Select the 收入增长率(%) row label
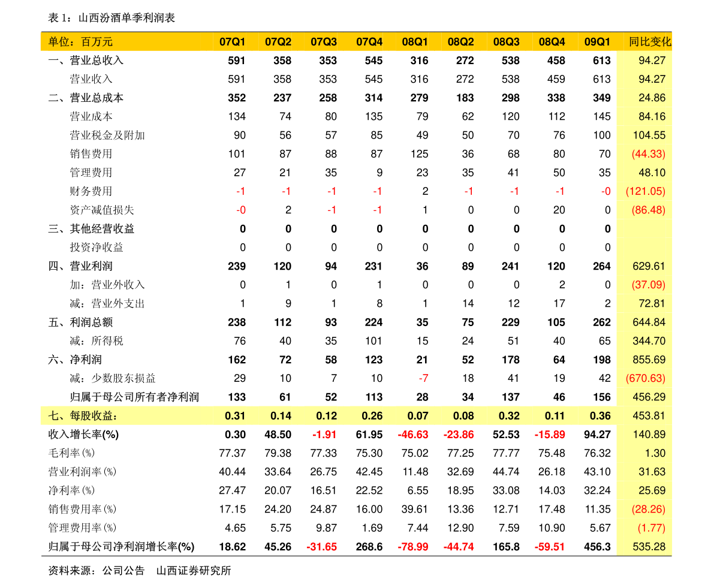The height and width of the screenshot is (588, 714). click(x=83, y=435)
